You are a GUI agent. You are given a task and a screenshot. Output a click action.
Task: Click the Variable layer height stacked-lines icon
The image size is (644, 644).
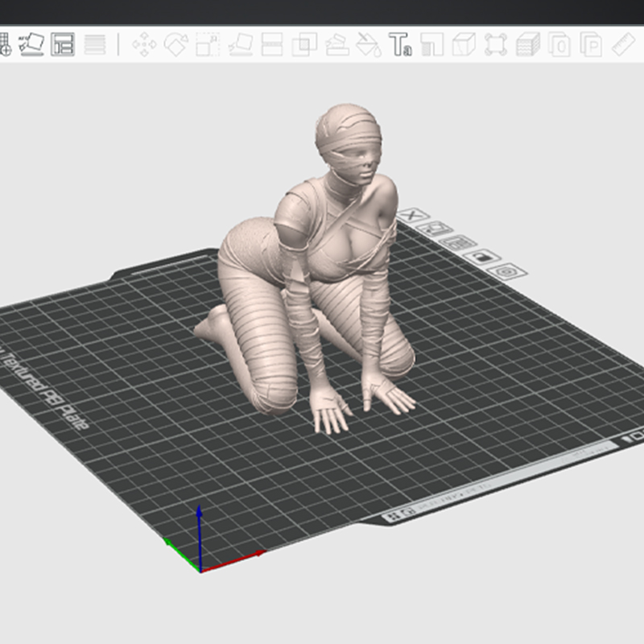click(x=94, y=44)
